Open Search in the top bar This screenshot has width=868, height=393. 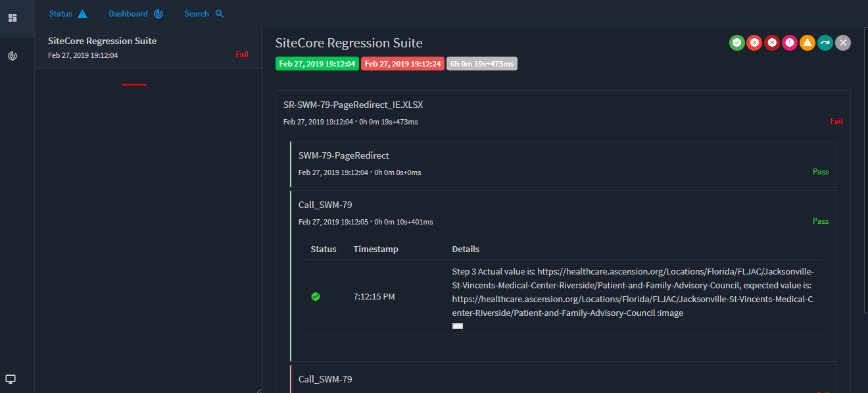coord(205,14)
